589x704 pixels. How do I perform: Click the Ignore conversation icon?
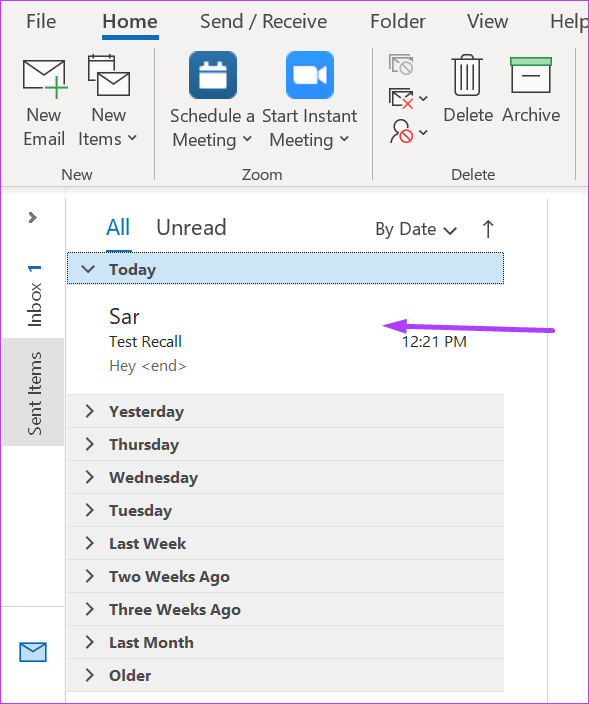pyautogui.click(x=401, y=65)
